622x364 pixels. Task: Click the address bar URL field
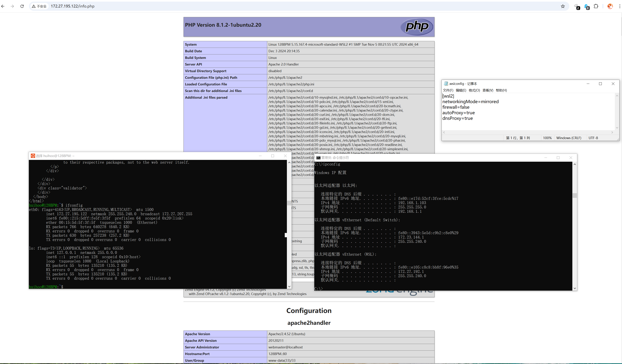[x=73, y=6]
